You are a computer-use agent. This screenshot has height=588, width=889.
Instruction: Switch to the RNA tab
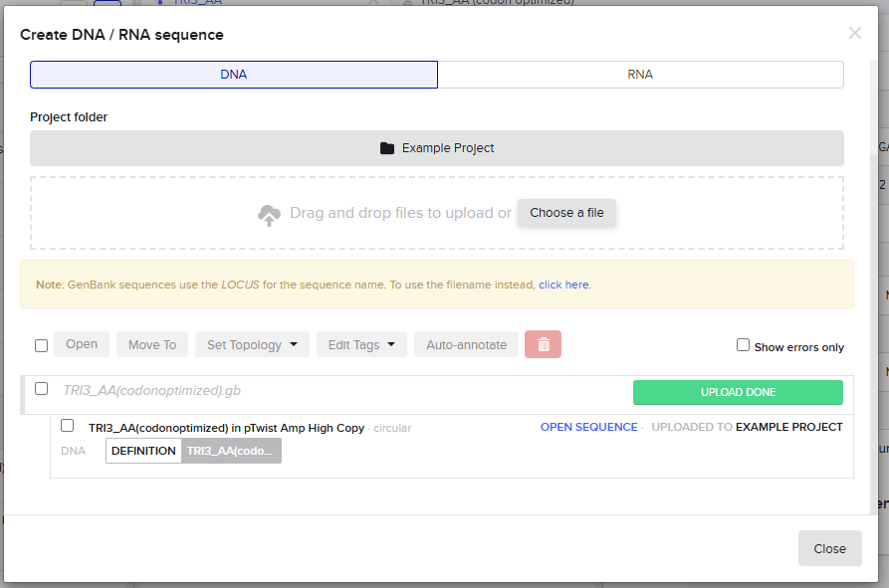(x=640, y=75)
